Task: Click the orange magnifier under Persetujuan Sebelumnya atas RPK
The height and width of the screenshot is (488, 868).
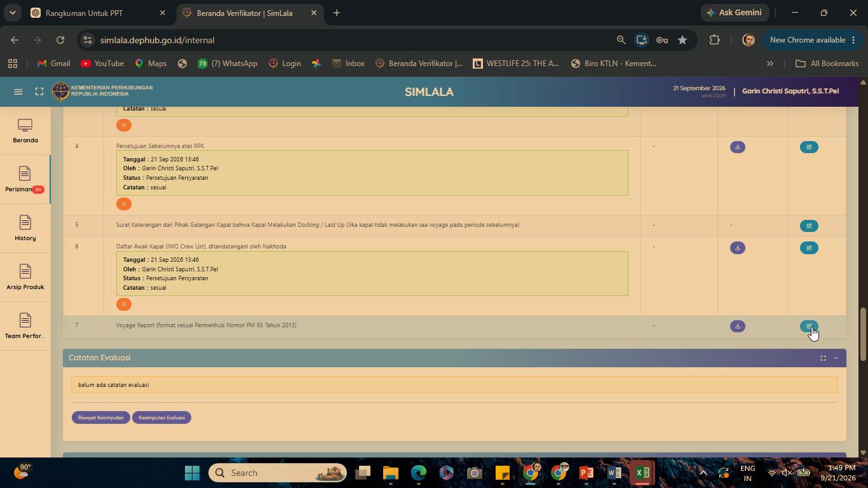Action: click(x=124, y=204)
